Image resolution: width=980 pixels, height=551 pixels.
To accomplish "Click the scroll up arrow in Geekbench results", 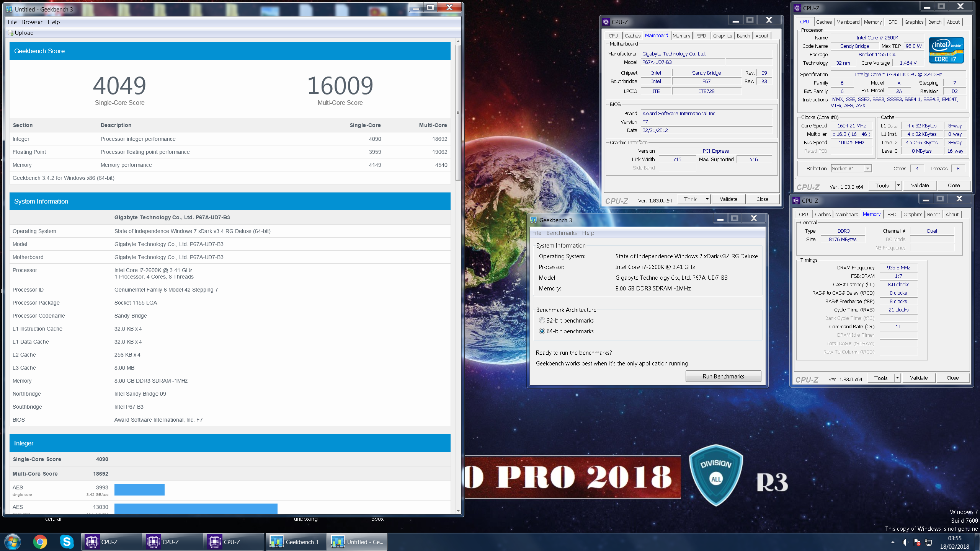I will point(458,41).
